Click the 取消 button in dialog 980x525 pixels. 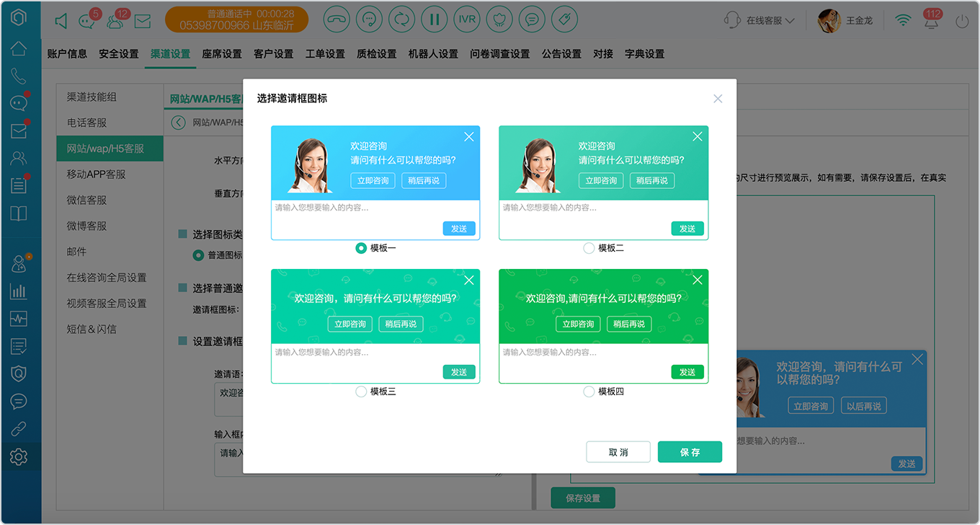pos(618,452)
